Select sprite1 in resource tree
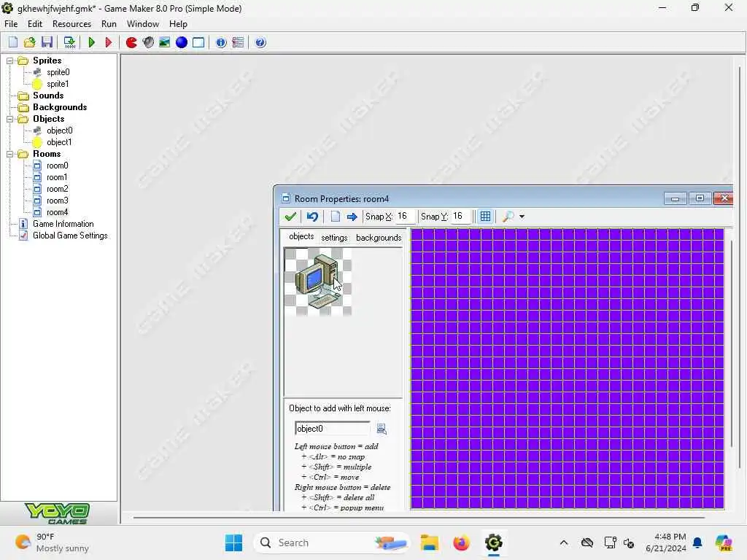Viewport: 747px width, 560px height. point(58,84)
